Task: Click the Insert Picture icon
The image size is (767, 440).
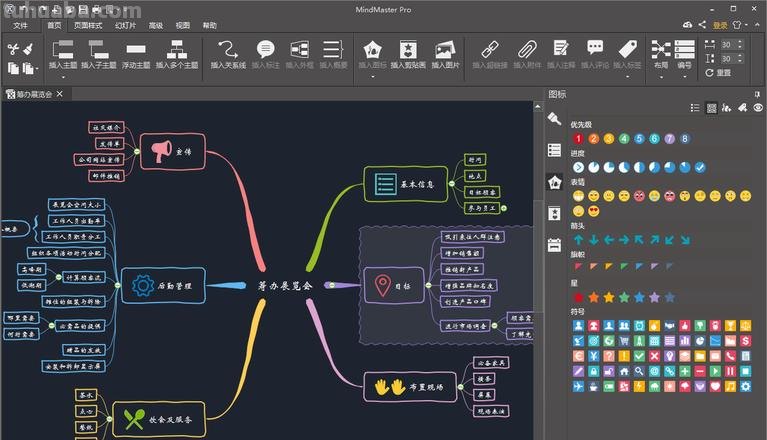Action: click(445, 50)
